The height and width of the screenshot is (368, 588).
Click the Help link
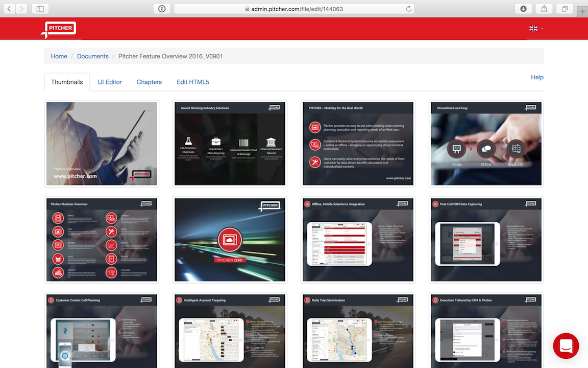point(537,77)
